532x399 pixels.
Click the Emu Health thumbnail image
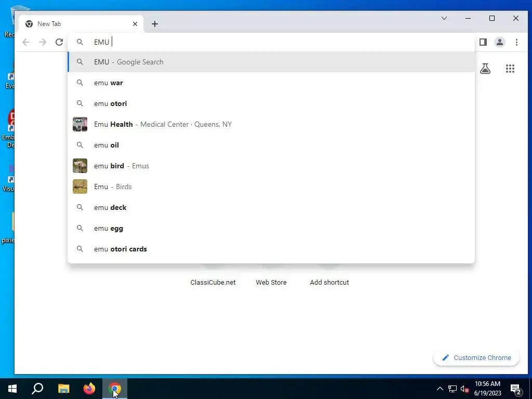coord(80,124)
